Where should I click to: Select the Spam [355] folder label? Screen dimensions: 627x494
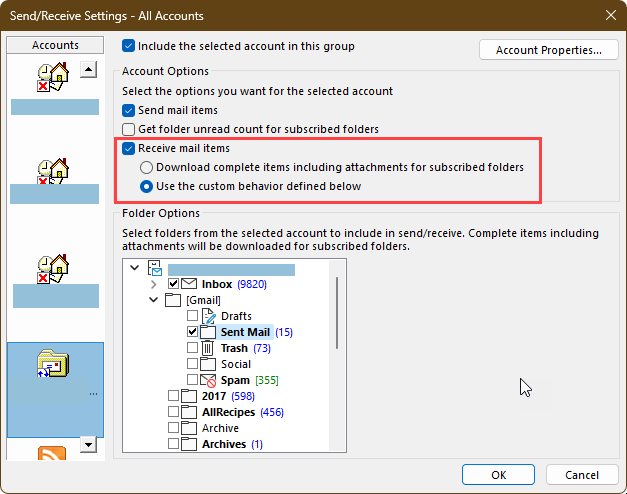coord(250,380)
